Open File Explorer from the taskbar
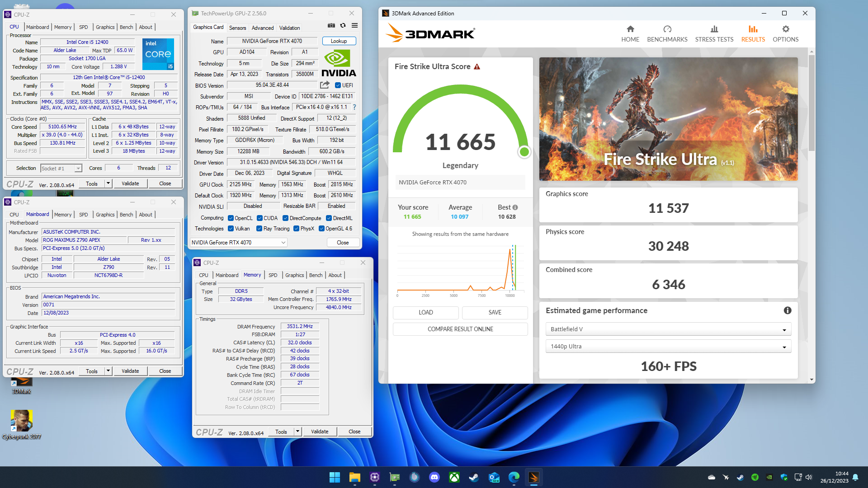This screenshot has height=488, width=868. [x=354, y=477]
